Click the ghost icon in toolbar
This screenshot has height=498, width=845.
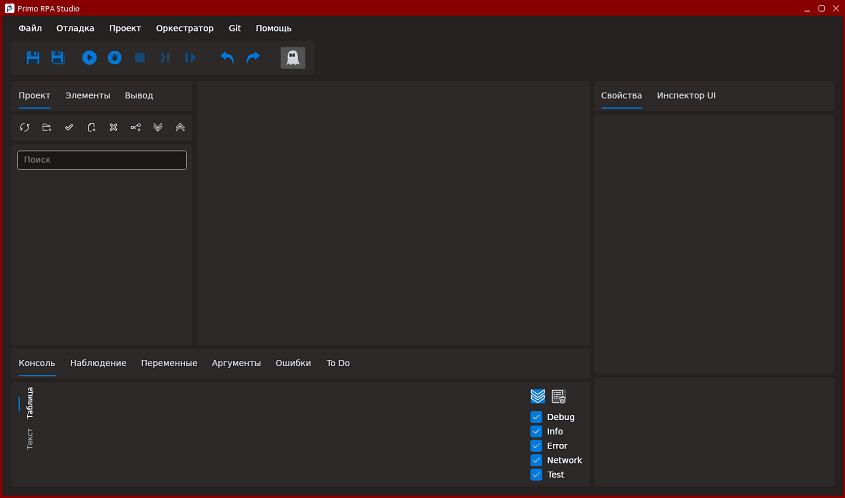pyautogui.click(x=292, y=58)
